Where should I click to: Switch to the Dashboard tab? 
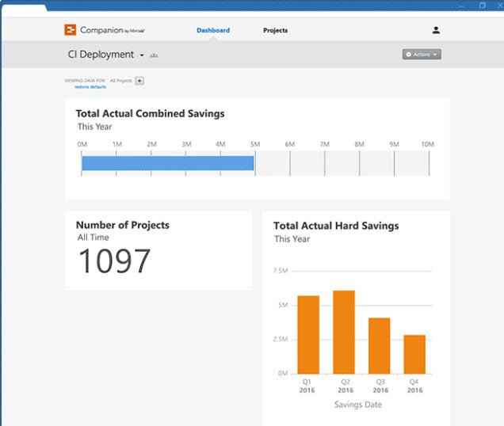(213, 30)
